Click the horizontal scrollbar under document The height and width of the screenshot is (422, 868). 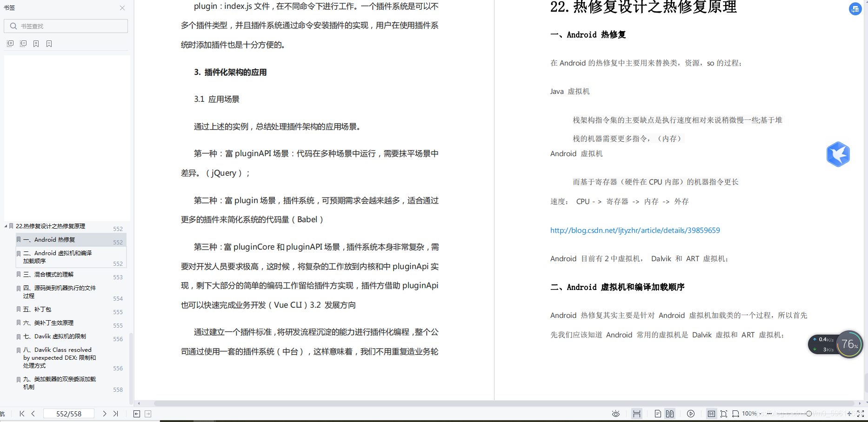[x=504, y=403]
